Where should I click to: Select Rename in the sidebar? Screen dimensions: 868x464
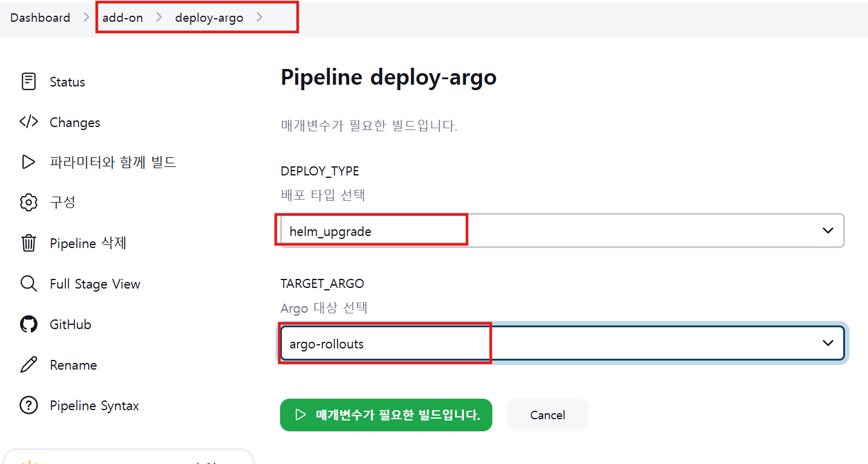[x=73, y=365]
